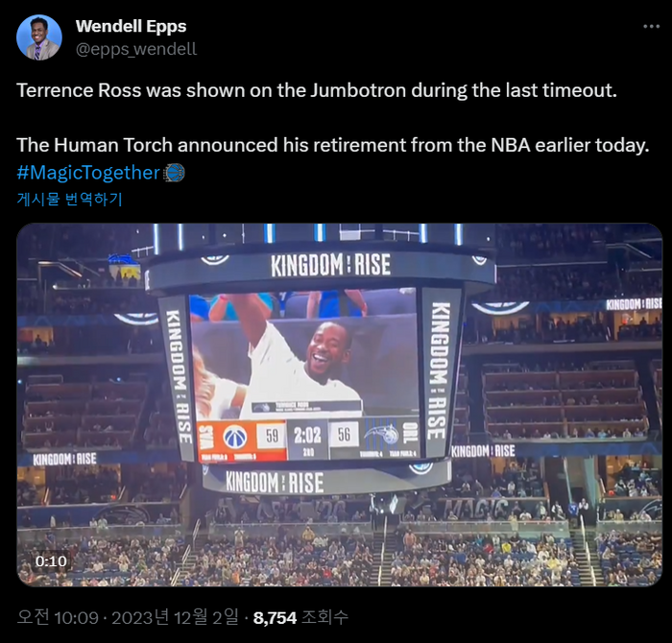Open the @epps_wendell handle
672x643 pixels.
[x=136, y=49]
